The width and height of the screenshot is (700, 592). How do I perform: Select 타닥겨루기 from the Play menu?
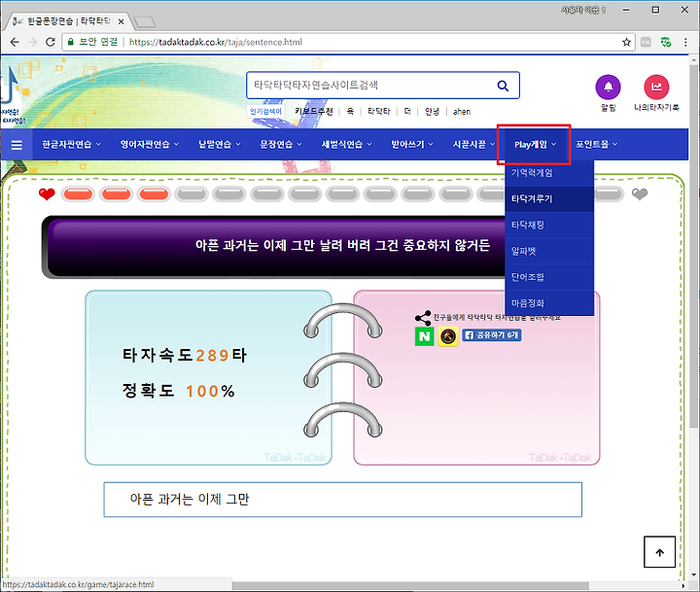(549, 199)
